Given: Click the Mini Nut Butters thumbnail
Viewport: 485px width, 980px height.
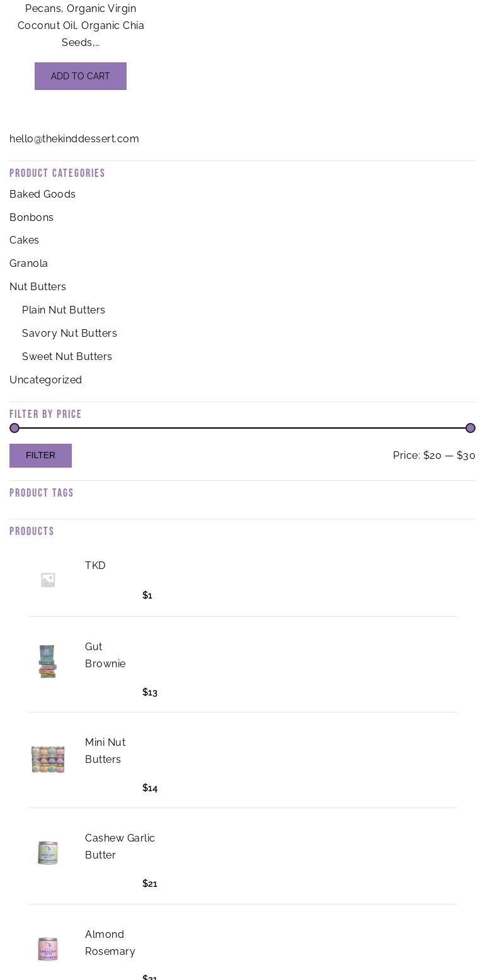Looking at the screenshot, I should [48, 758].
